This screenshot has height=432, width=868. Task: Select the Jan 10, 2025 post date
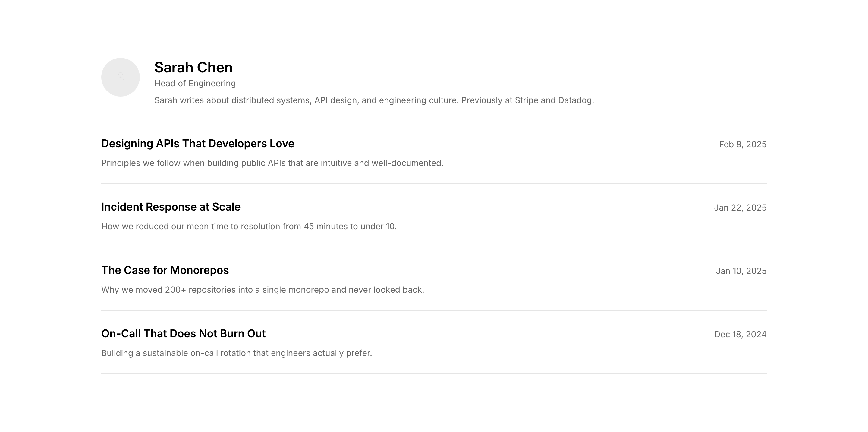[x=741, y=272]
